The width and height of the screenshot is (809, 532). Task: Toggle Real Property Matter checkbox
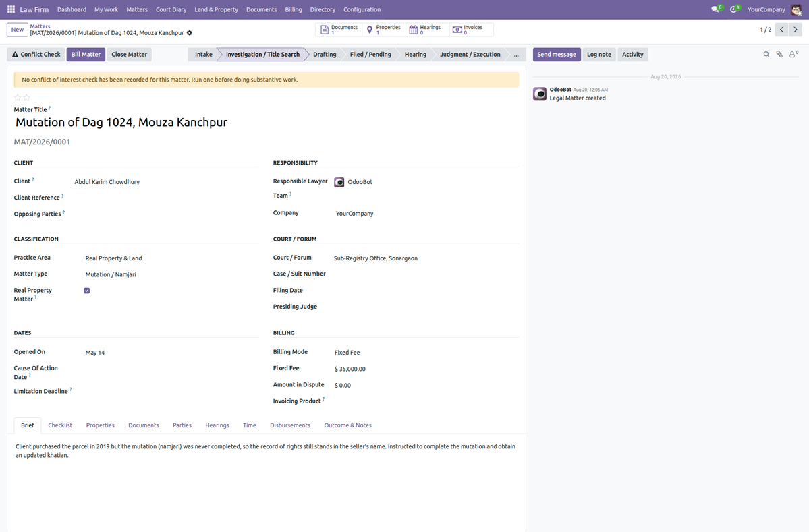(86, 291)
